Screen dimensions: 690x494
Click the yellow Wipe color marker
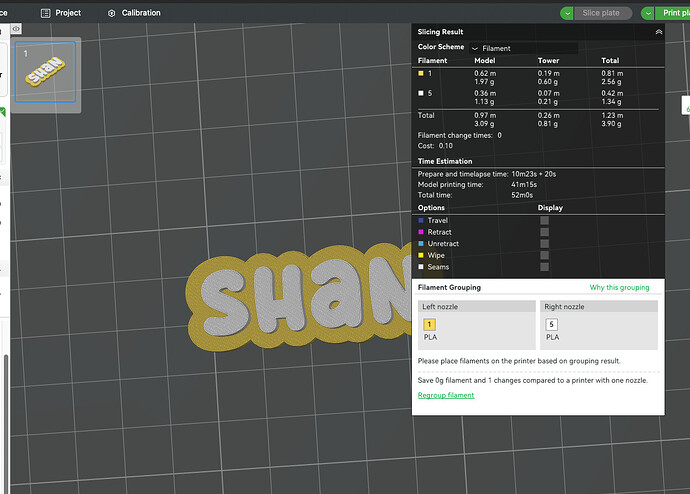(421, 255)
